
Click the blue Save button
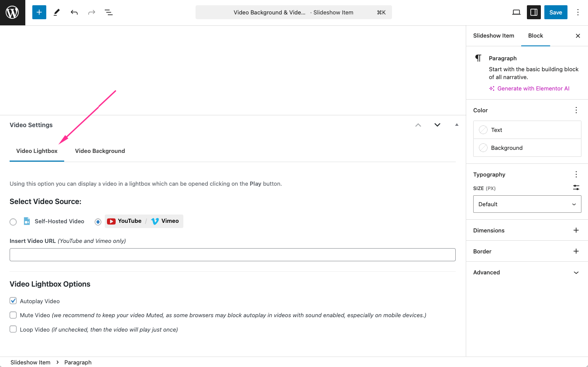coord(555,13)
